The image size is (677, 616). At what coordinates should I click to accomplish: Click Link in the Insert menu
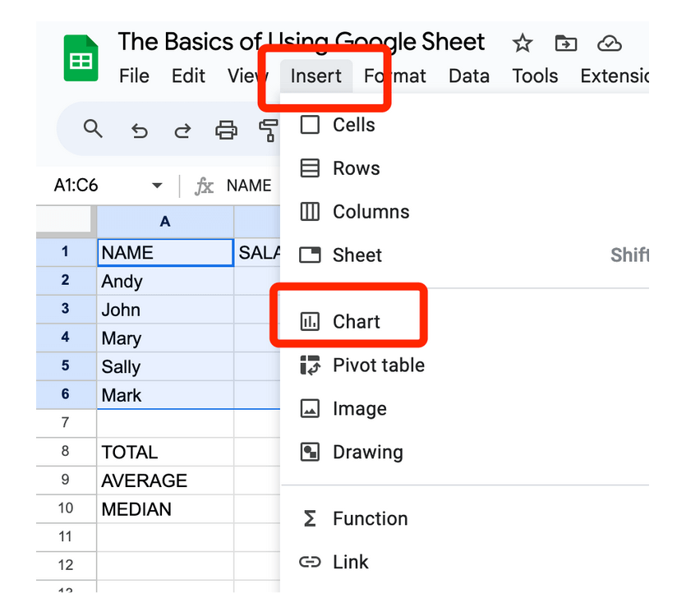[x=350, y=562]
